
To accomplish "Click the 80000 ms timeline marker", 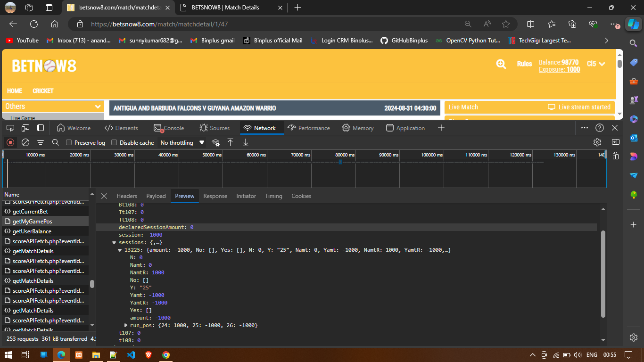I will point(345,155).
